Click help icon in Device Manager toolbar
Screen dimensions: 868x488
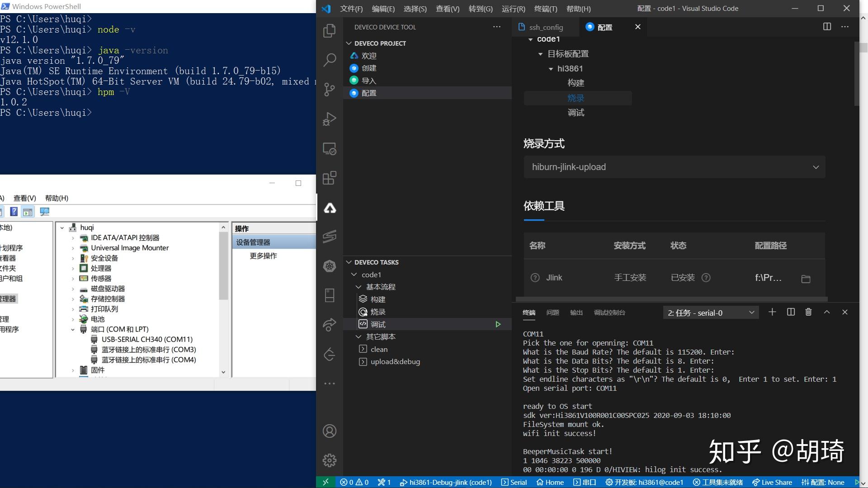[14, 212]
